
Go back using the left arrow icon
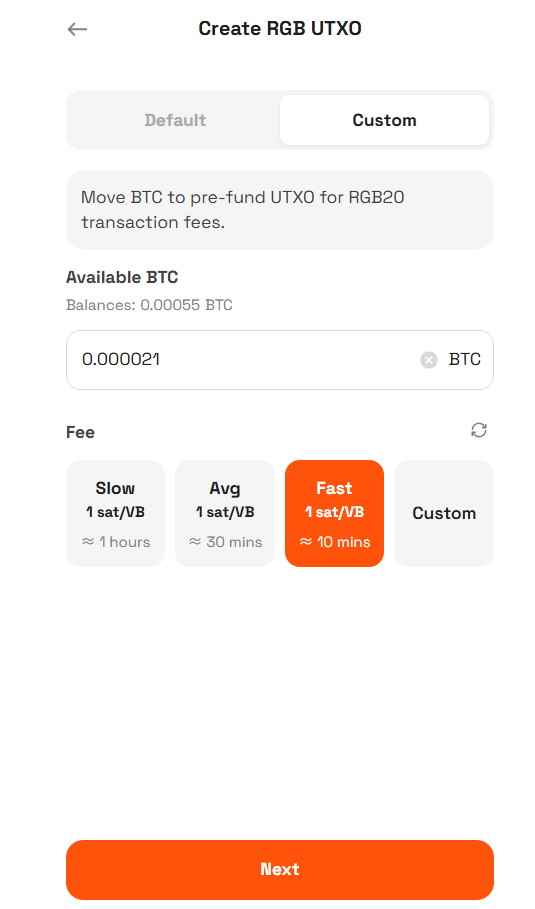[77, 29]
